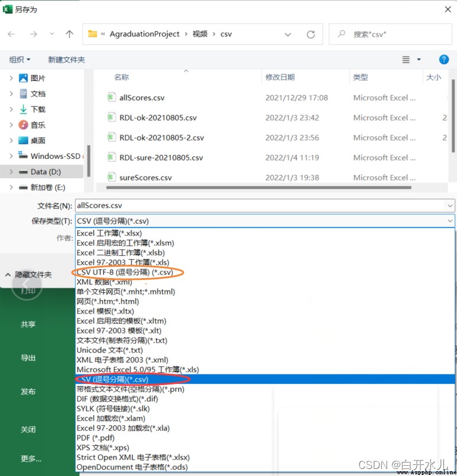Choose Unicode 文本(*.txt) file type
Viewport: 457px width, 476px height.
pos(265,350)
